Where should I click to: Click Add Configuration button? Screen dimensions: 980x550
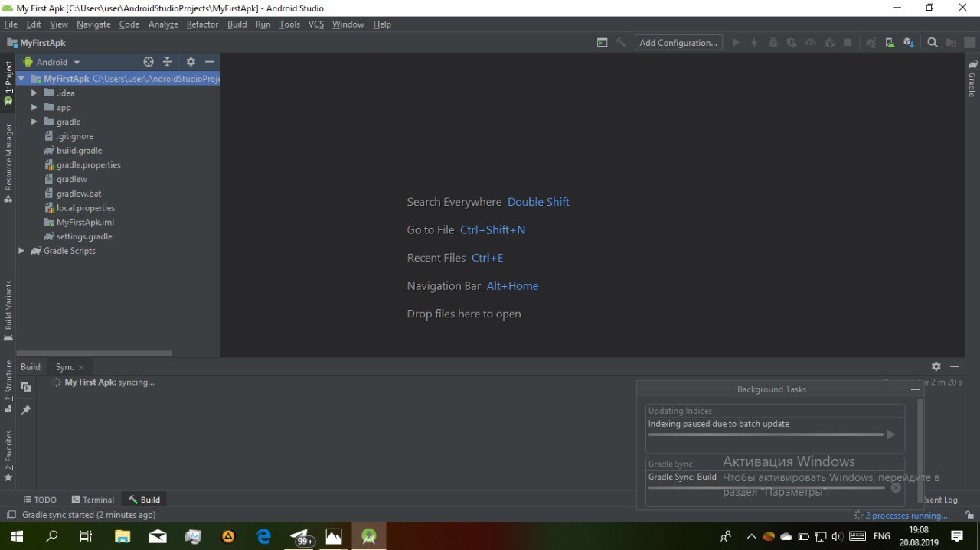click(678, 43)
